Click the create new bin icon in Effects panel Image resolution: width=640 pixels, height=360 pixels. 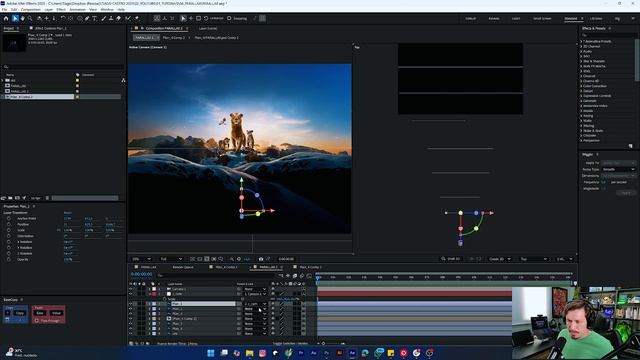point(630,146)
